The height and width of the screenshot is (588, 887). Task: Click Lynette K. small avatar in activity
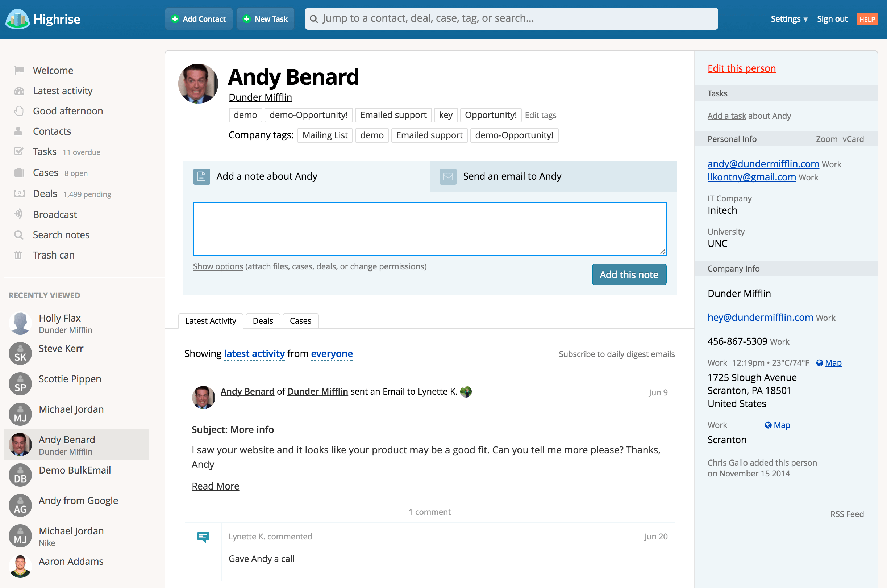[x=466, y=391]
